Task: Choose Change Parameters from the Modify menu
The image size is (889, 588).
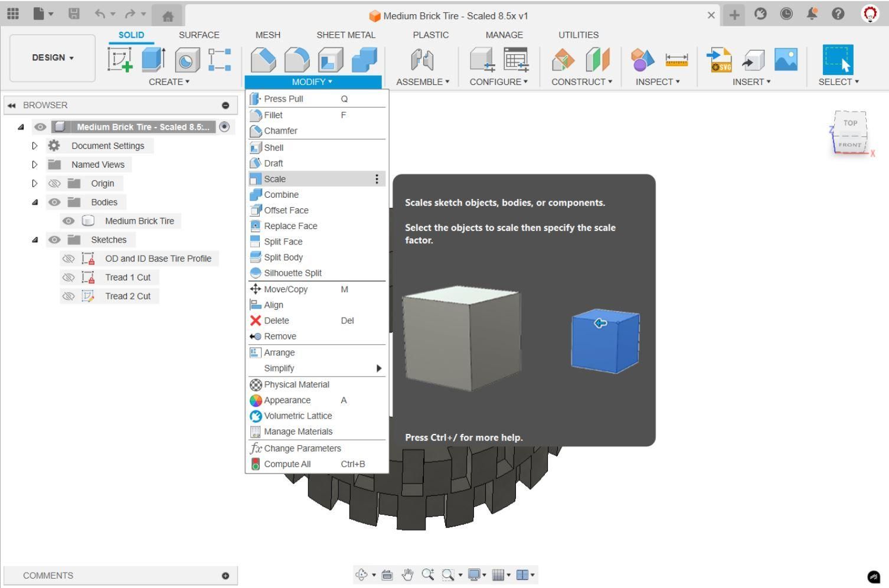Action: pyautogui.click(x=317, y=448)
